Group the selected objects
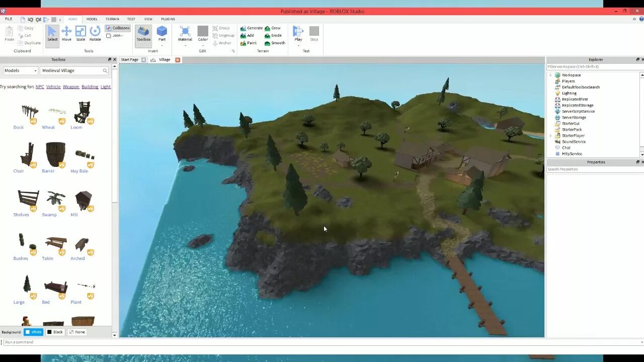 pos(221,28)
